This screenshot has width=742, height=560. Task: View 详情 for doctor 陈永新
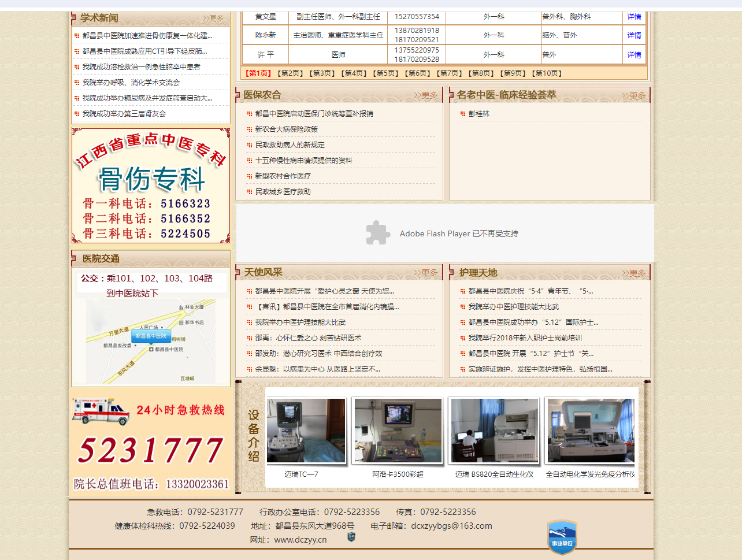coord(635,35)
